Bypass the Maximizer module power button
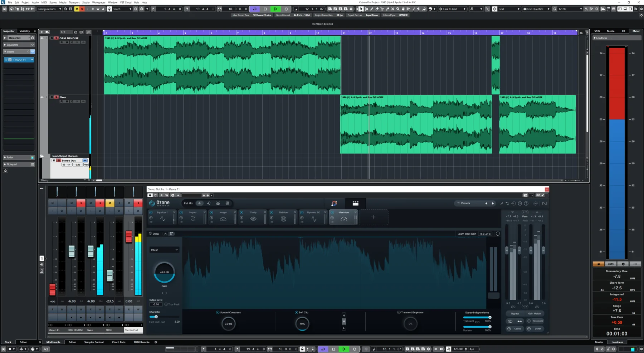The height and width of the screenshot is (353, 644). tap(332, 212)
